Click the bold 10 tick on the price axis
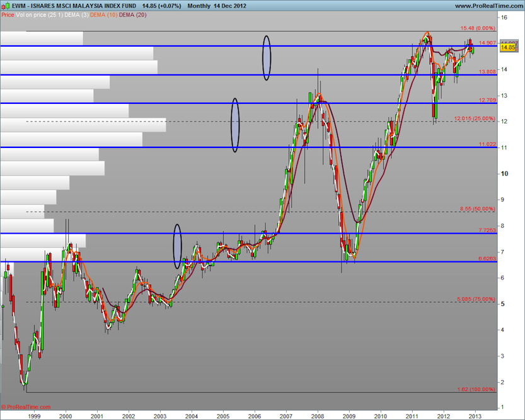The image size is (525, 420). tap(505, 174)
